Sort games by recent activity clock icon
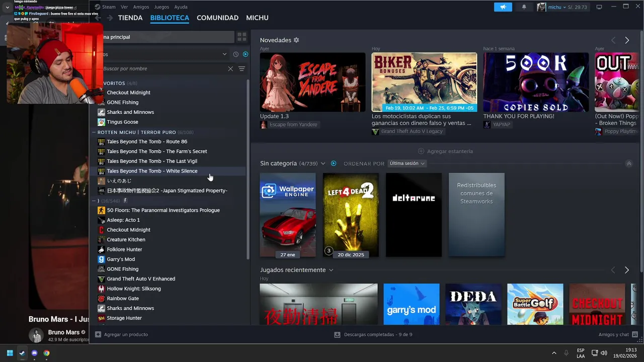The height and width of the screenshot is (362, 644). pos(235,54)
